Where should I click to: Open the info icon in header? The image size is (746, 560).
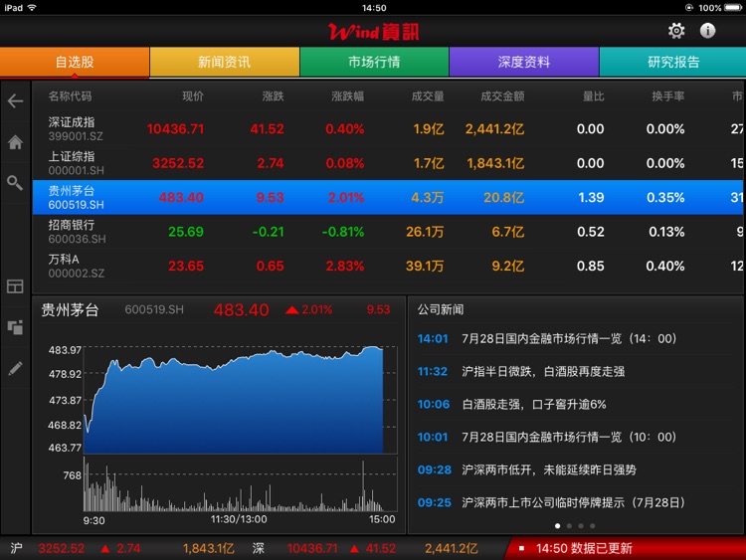[x=707, y=31]
